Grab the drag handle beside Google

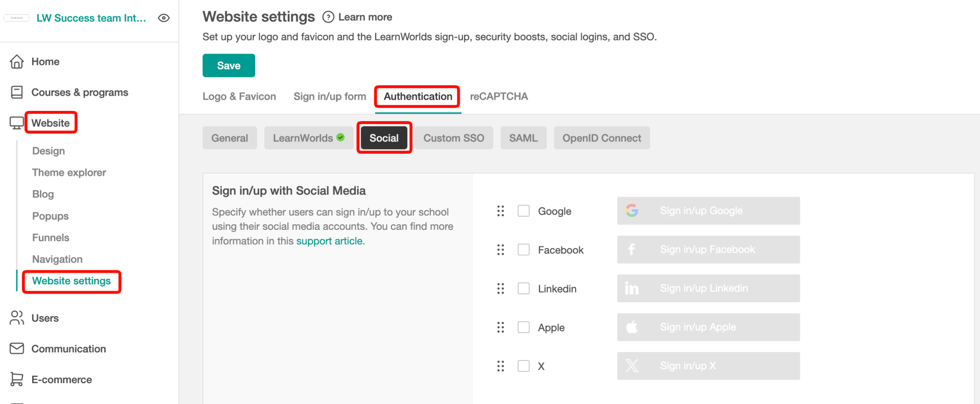501,211
